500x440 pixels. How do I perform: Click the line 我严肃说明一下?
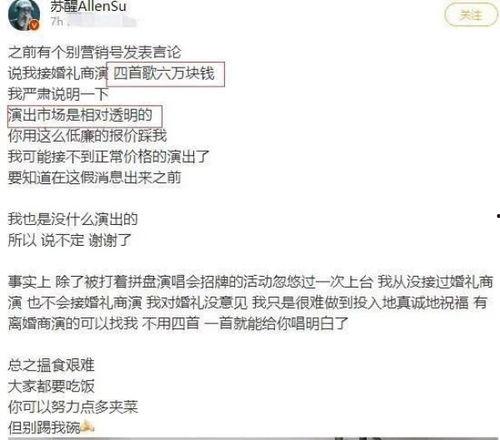[58, 94]
